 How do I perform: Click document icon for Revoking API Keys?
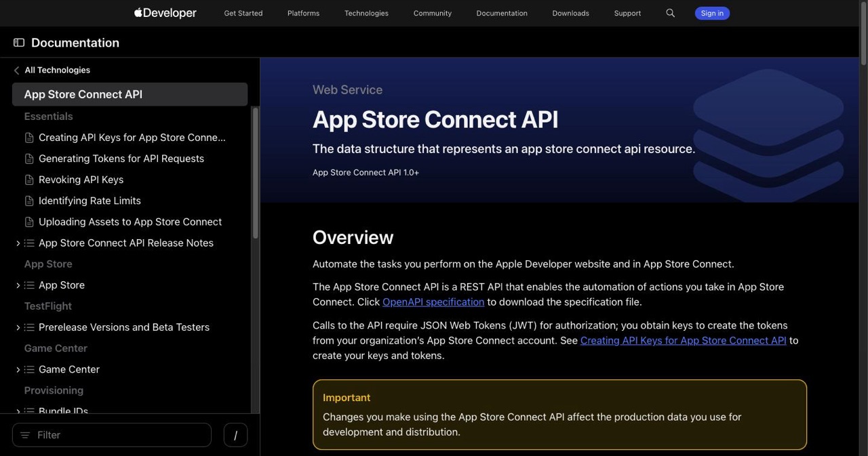29,180
